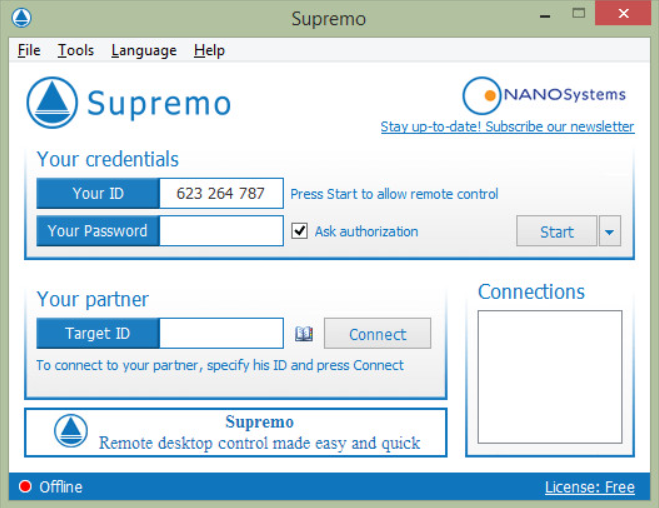659x508 pixels.
Task: Click the Supremo banner logo at bottom
Action: (71, 431)
